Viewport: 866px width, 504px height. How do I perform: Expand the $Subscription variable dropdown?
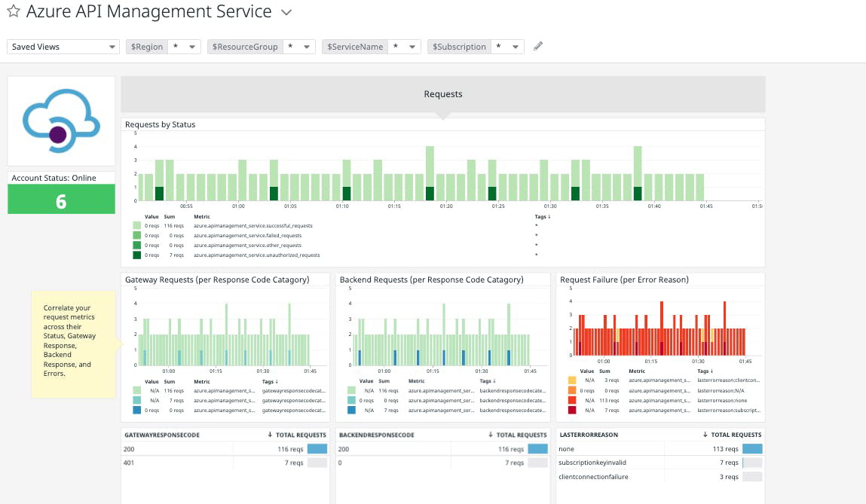point(516,47)
